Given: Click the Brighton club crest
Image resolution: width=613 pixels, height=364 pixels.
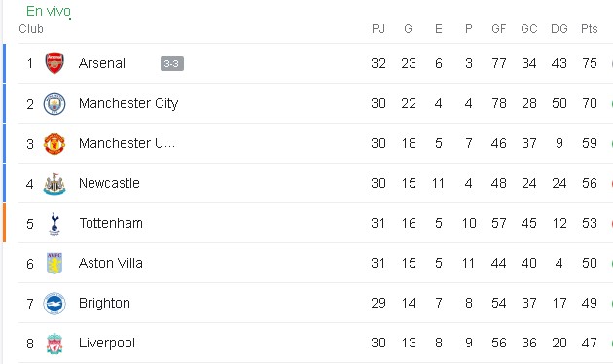Looking at the screenshot, I should pos(54,304).
